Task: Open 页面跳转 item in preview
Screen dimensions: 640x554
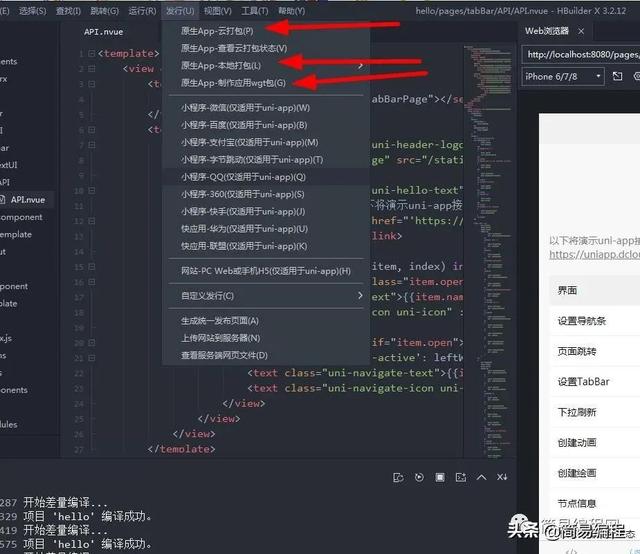Action: pyautogui.click(x=595, y=351)
